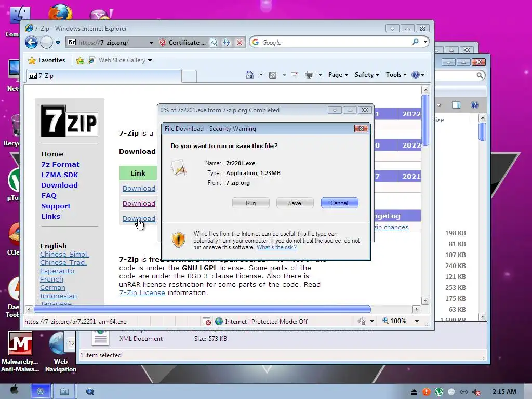Click search icon in background Explorer window
The height and width of the screenshot is (399, 532).
tap(480, 75)
